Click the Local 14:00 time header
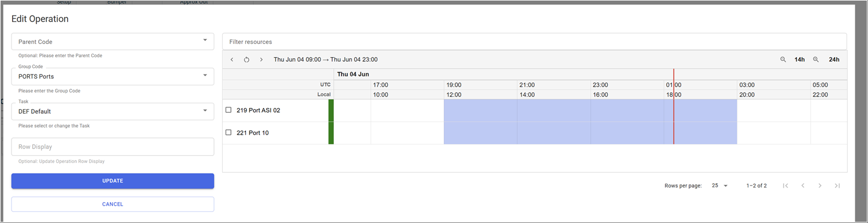The height and width of the screenshot is (223, 868). click(527, 95)
